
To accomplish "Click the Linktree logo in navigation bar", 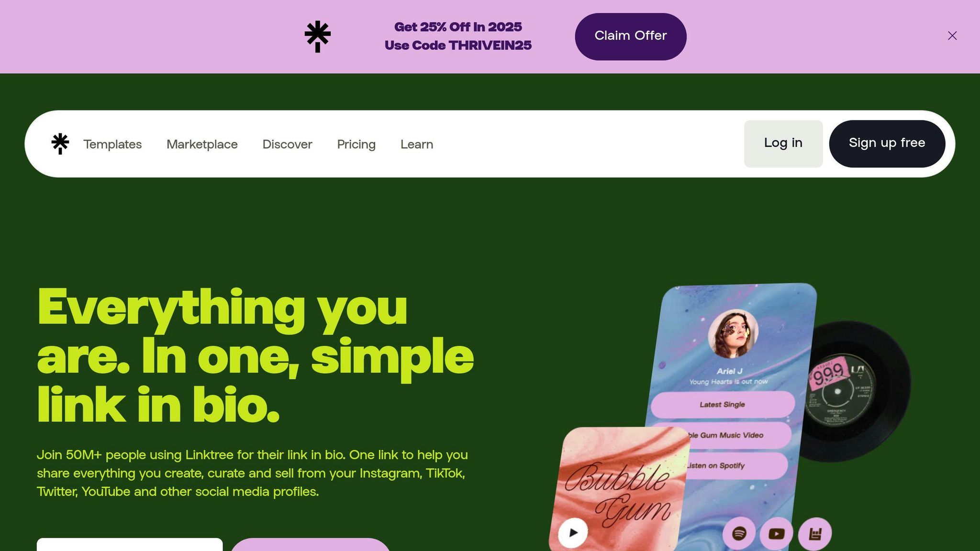I will (x=60, y=143).
